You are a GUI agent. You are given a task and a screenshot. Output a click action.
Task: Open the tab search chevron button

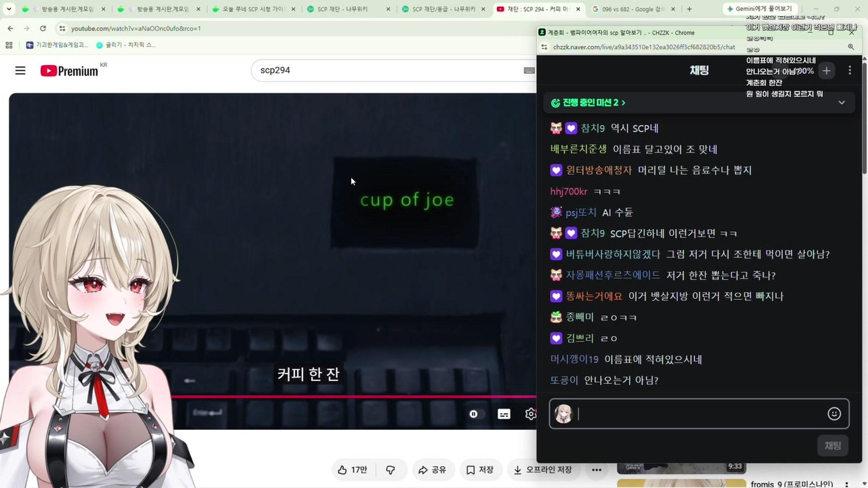[9, 9]
